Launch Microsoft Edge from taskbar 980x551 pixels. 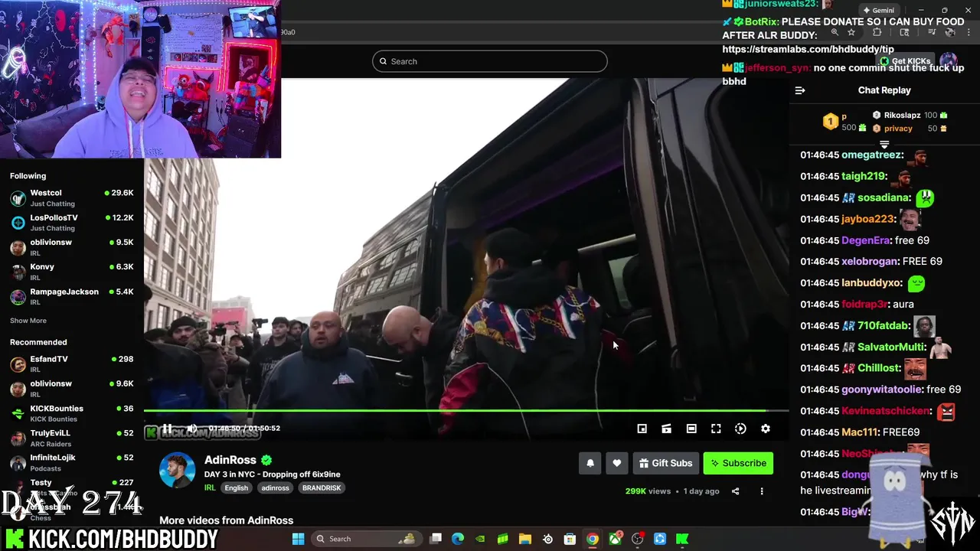coord(458,539)
